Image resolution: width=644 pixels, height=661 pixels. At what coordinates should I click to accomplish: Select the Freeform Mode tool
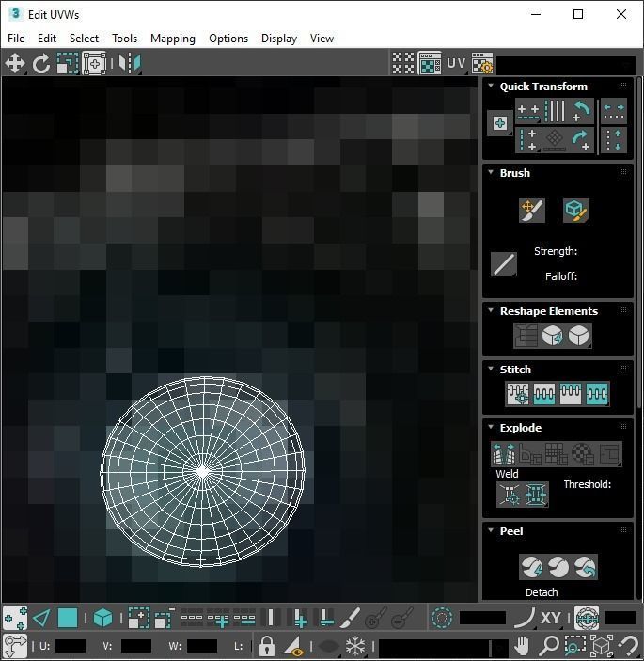pyautogui.click(x=94, y=63)
